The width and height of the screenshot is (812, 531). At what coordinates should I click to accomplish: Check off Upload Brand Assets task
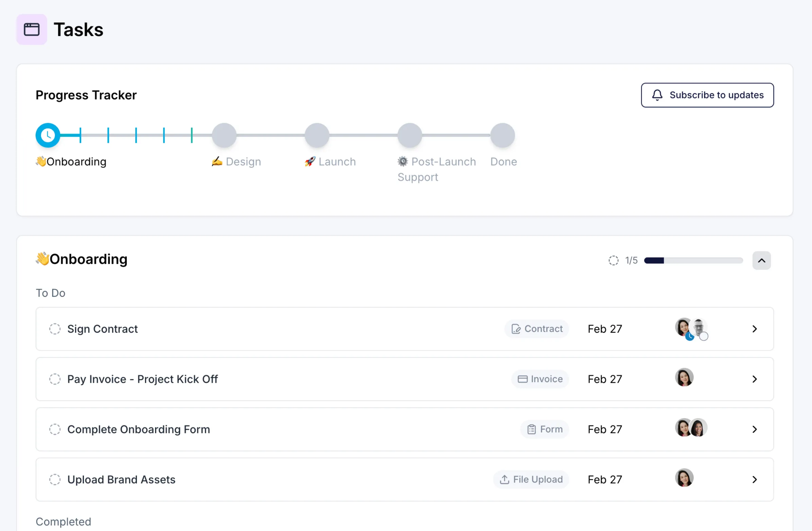tap(55, 479)
